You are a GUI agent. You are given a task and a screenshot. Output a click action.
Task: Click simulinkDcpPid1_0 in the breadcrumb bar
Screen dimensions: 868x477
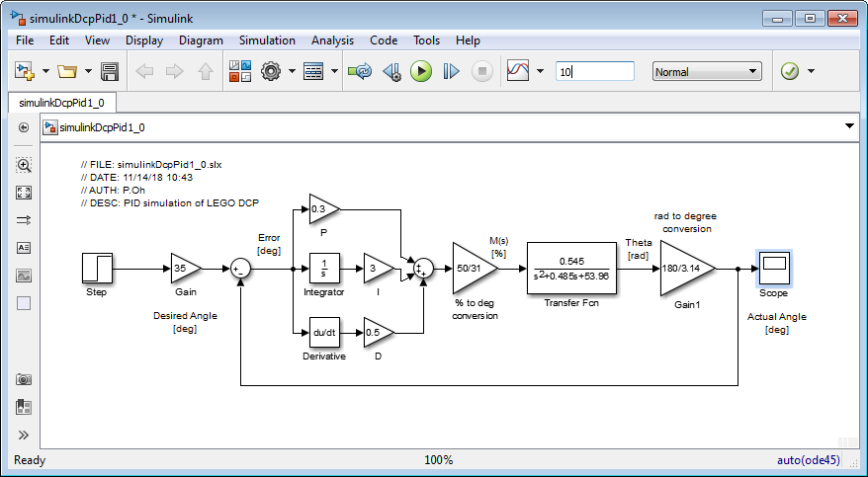(x=103, y=127)
